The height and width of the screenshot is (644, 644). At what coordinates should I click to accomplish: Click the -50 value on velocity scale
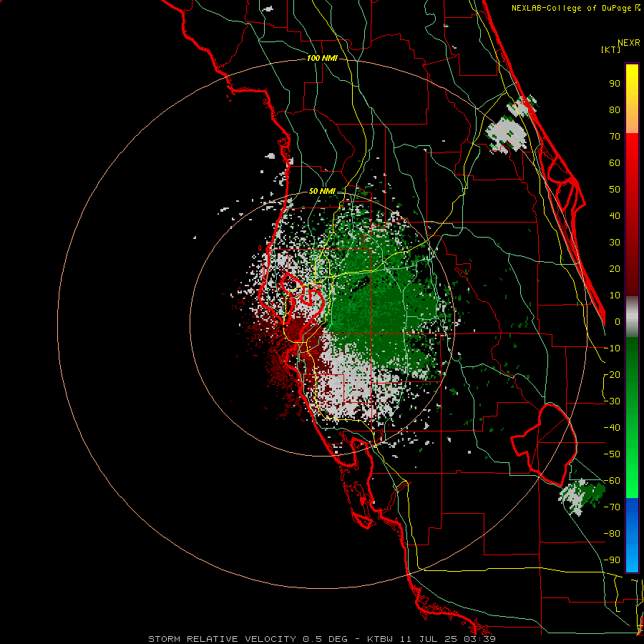click(x=612, y=454)
